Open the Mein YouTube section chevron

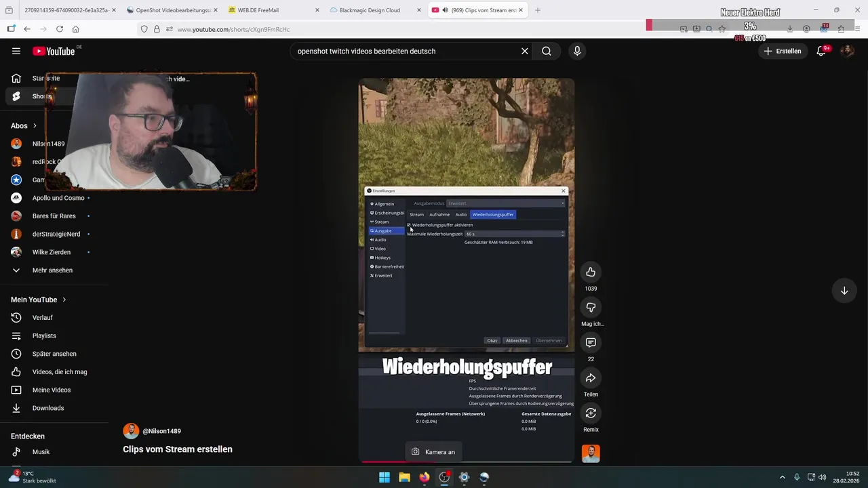(64, 300)
